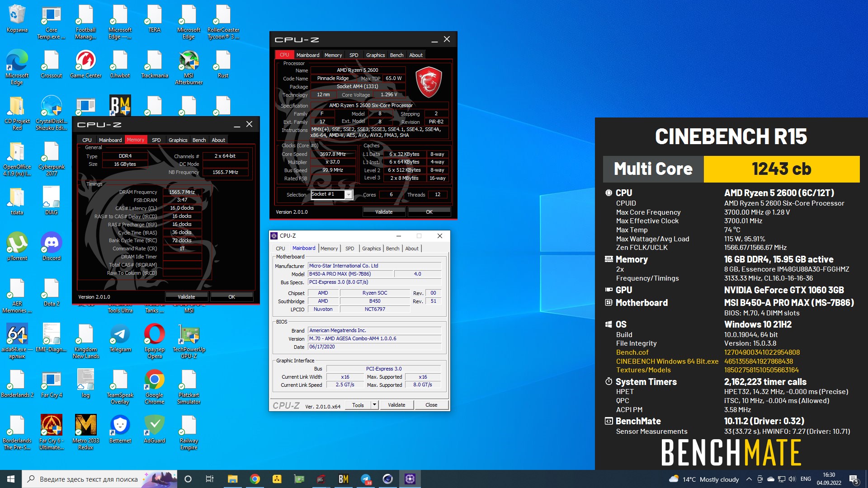Image resolution: width=868 pixels, height=488 pixels.
Task: Open the Tools dropdown arrow in CPU-Z
Action: click(374, 405)
